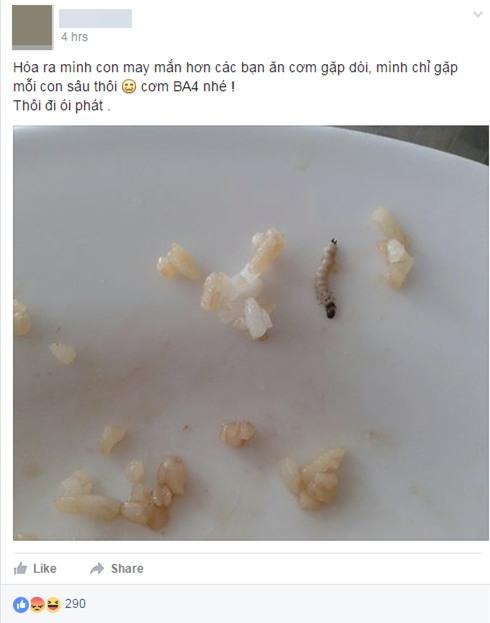
Task: Click the Share arrow icon
Action: coord(97,569)
